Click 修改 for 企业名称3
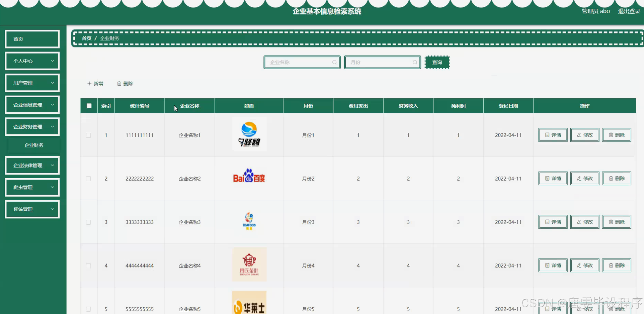The height and width of the screenshot is (314, 644). (585, 222)
